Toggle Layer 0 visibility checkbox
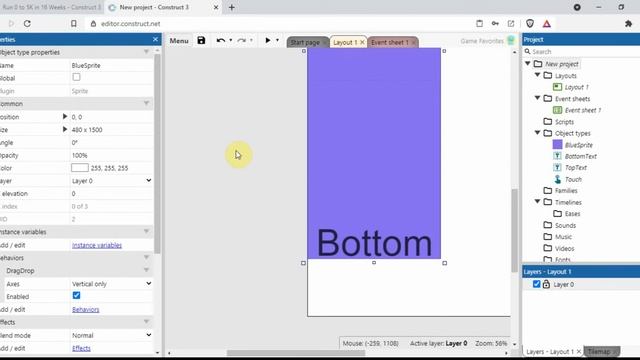 (536, 284)
